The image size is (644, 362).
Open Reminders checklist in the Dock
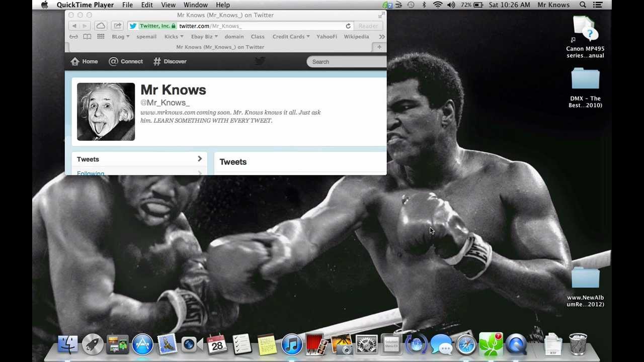click(242, 344)
